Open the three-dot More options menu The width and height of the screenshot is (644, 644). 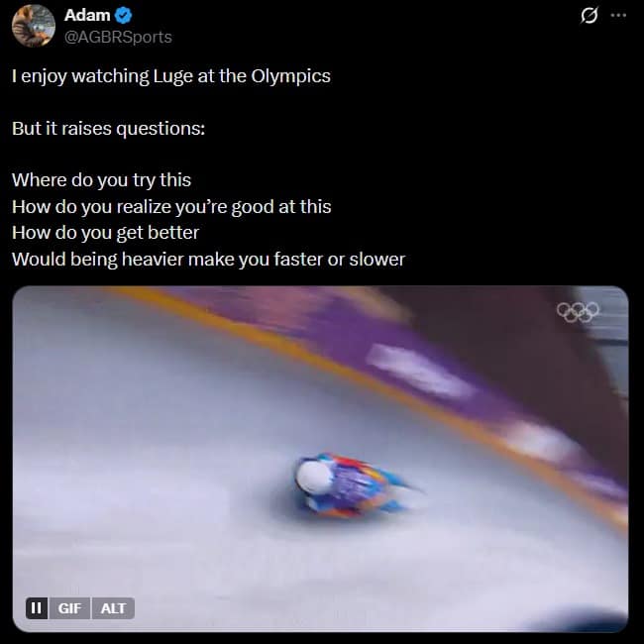tap(619, 16)
